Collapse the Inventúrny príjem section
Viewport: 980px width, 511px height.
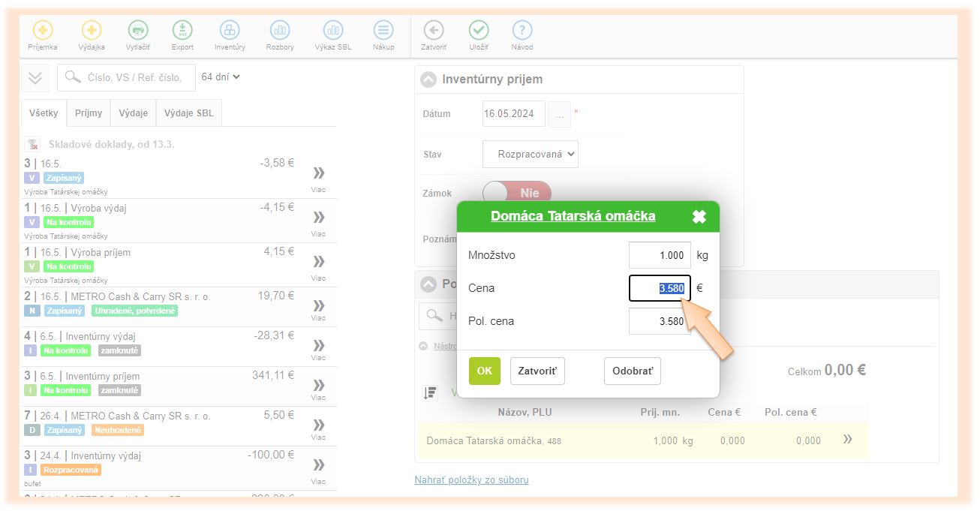[428, 80]
